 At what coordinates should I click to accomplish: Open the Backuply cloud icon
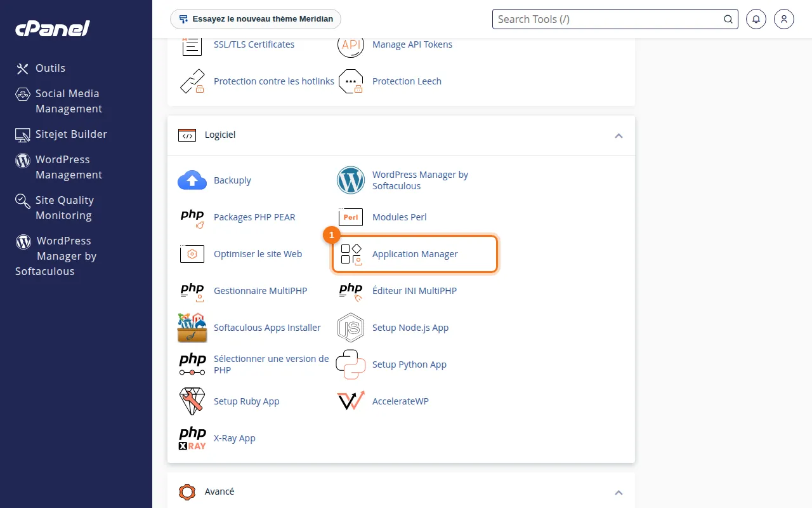pos(192,180)
